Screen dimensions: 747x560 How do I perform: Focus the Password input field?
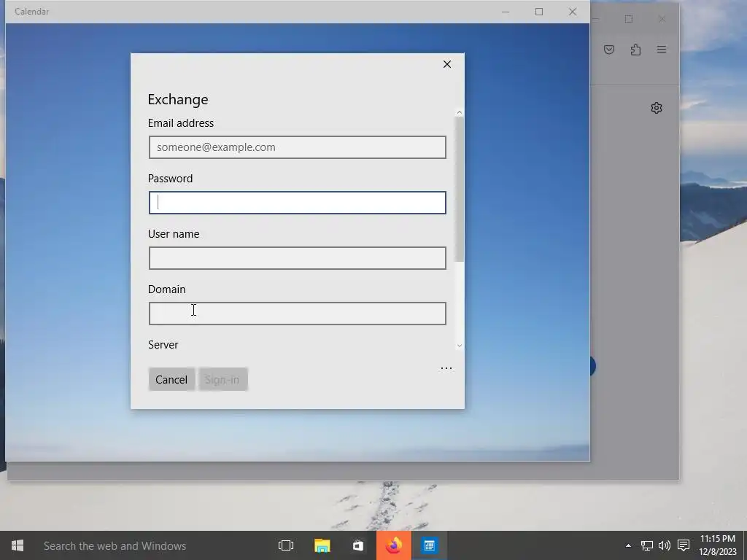[298, 203]
